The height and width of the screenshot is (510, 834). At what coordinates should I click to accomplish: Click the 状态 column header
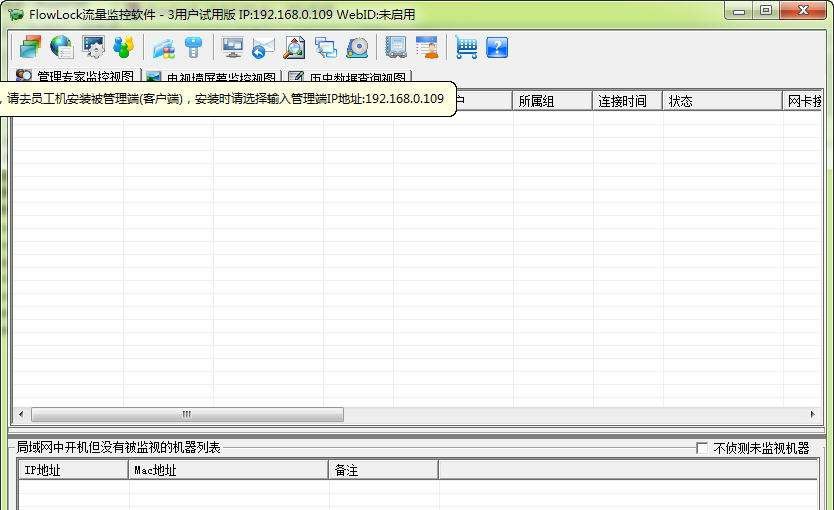point(723,101)
